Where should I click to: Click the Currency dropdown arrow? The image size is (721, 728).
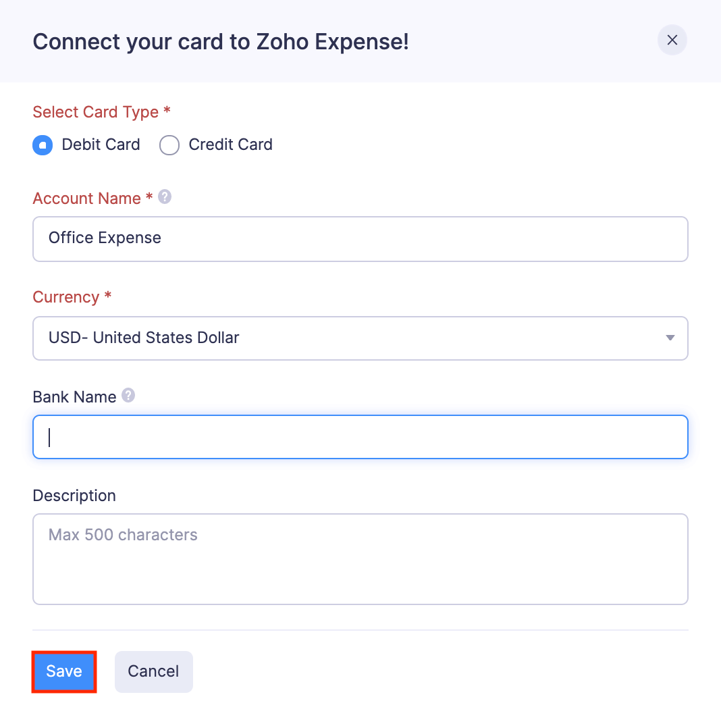coord(670,338)
